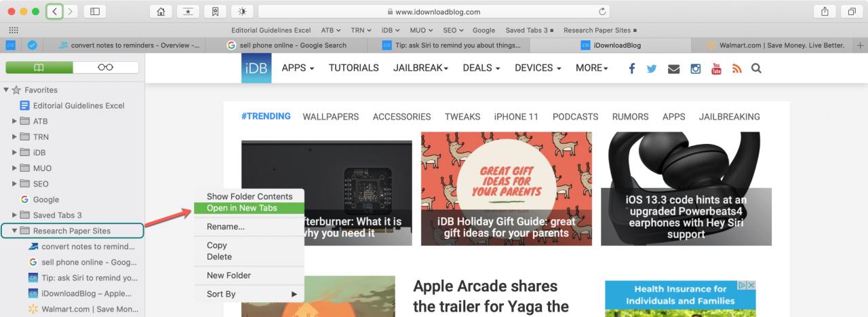Open Saved Tabs 3 in favorites bar
Image resolution: width=868 pixels, height=317 pixels.
click(x=530, y=31)
